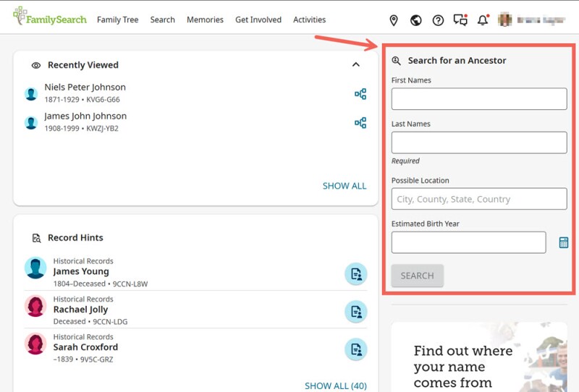Select text '1871-1929 • KVG6-G66'
The height and width of the screenshot is (392, 579).
pyautogui.click(x=82, y=100)
